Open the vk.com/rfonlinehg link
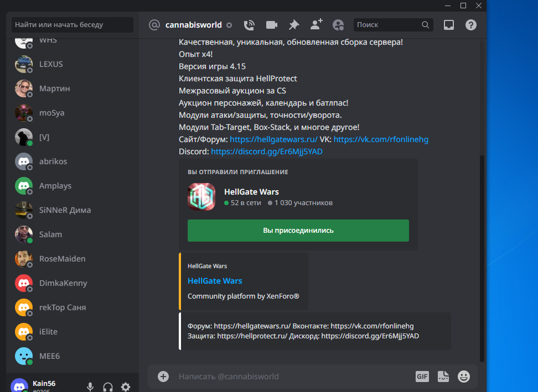The height and width of the screenshot is (392, 538). pyautogui.click(x=381, y=139)
